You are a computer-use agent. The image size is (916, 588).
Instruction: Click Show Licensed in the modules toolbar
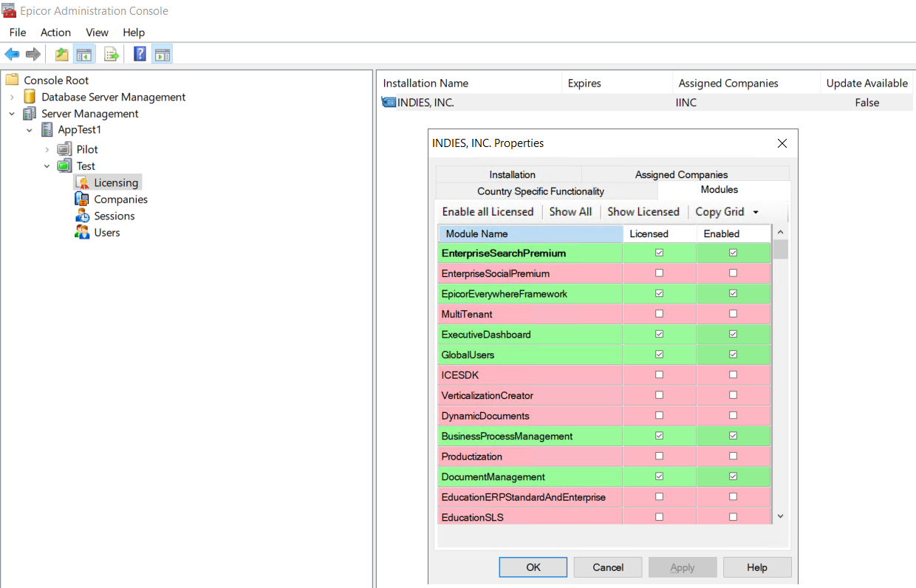point(643,212)
